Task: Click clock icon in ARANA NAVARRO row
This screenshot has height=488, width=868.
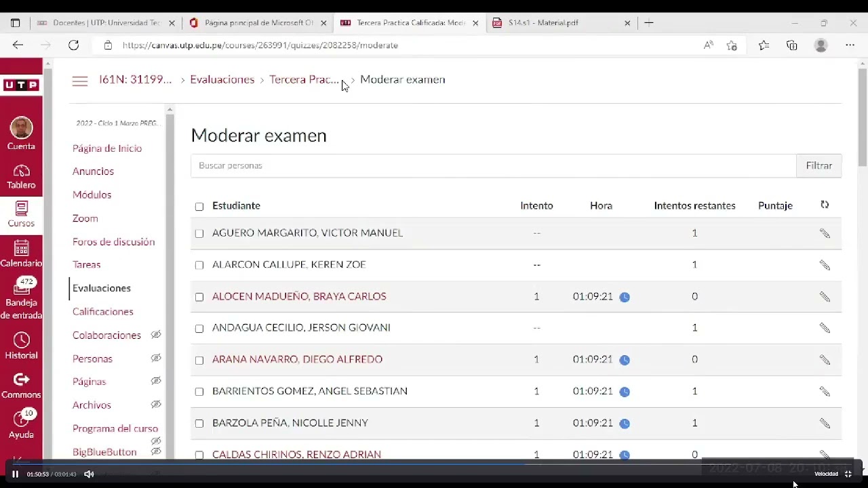Action: tap(625, 360)
